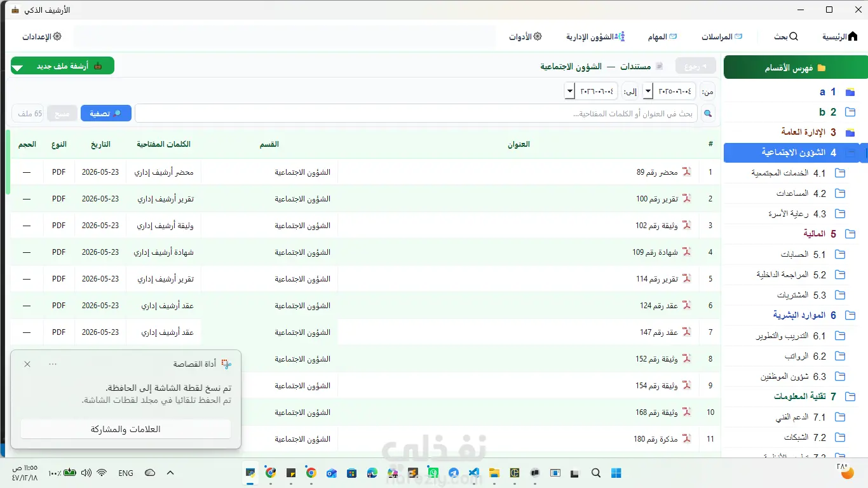Switch to المهام in the top navigation

pyautogui.click(x=662, y=37)
